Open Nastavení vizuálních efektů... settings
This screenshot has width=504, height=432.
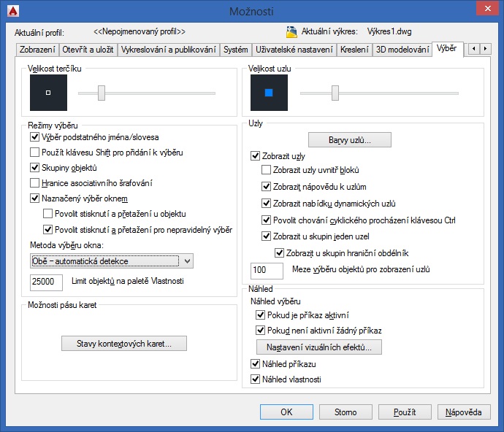[x=318, y=347]
